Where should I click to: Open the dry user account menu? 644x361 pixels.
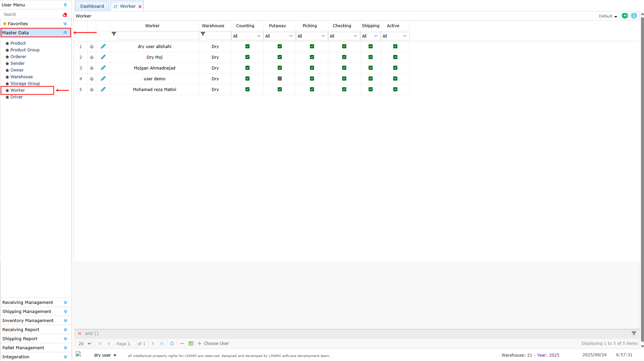(105, 355)
